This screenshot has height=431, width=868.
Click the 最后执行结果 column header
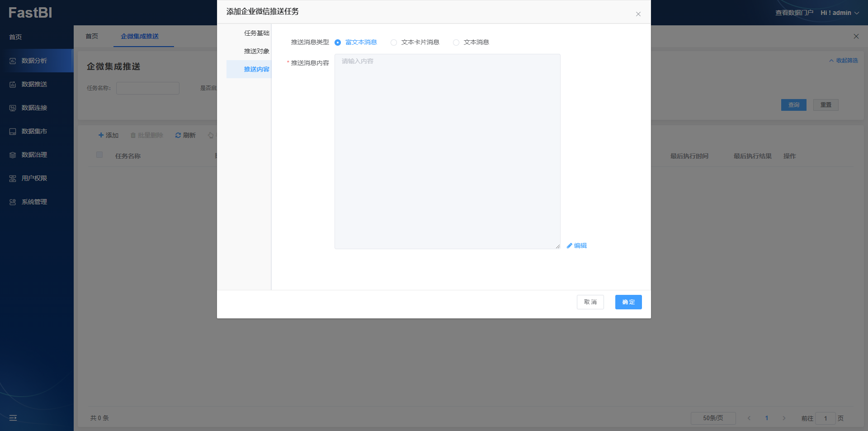point(753,156)
